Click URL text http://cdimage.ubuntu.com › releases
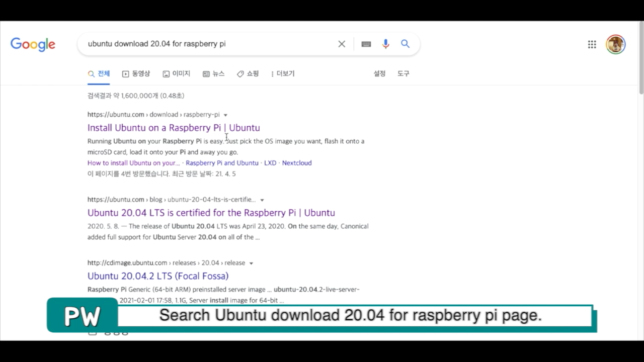The width and height of the screenshot is (644, 362). click(x=166, y=263)
